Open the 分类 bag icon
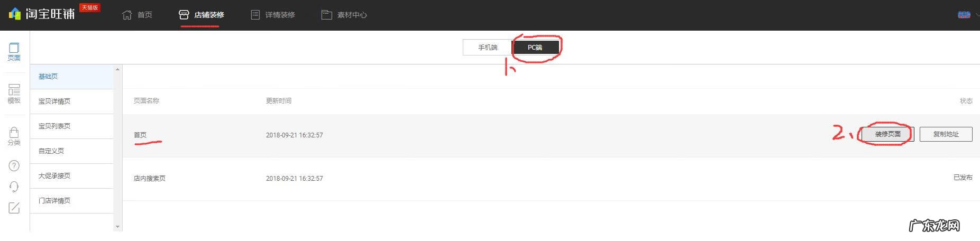The image size is (980, 241). (14, 136)
